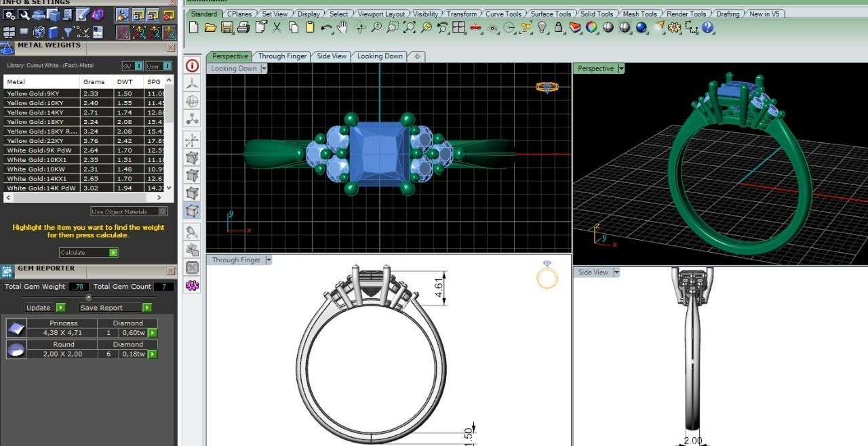Click the Total Gem Weight value field
This screenshot has height=446, width=868.
(79, 287)
